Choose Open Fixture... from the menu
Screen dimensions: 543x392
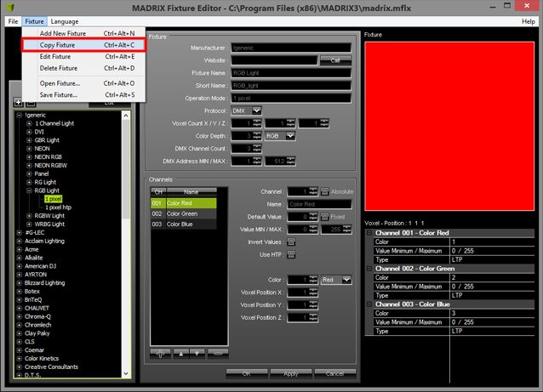83,83
